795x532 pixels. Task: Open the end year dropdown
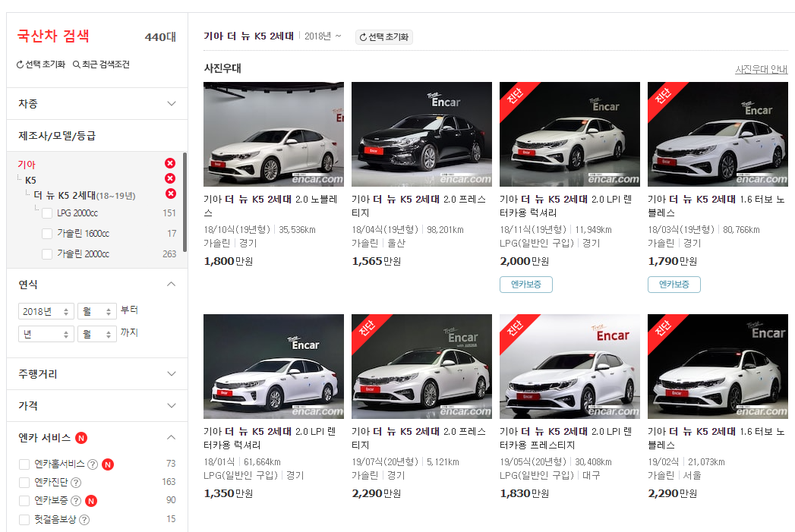(46, 334)
